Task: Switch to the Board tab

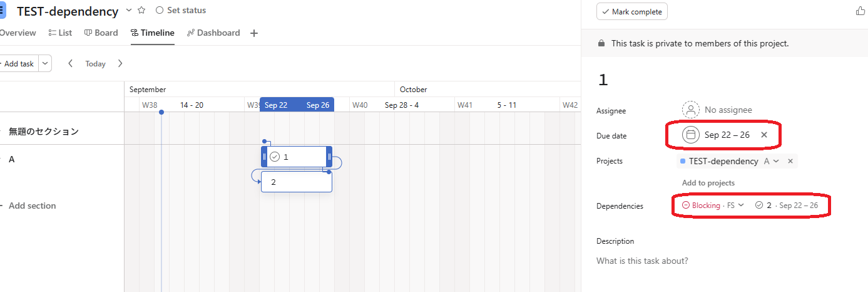Action: tap(101, 33)
